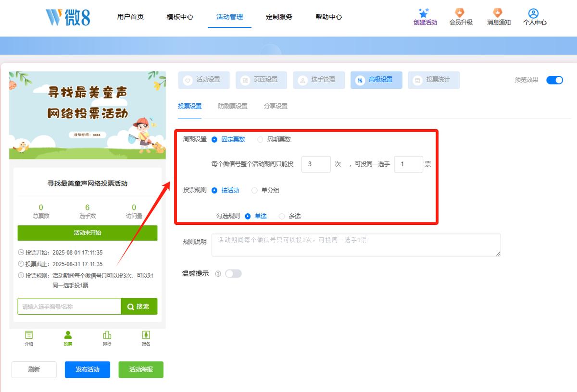577x392 pixels.
Task: Click the 发布活动 button
Action: (88, 369)
